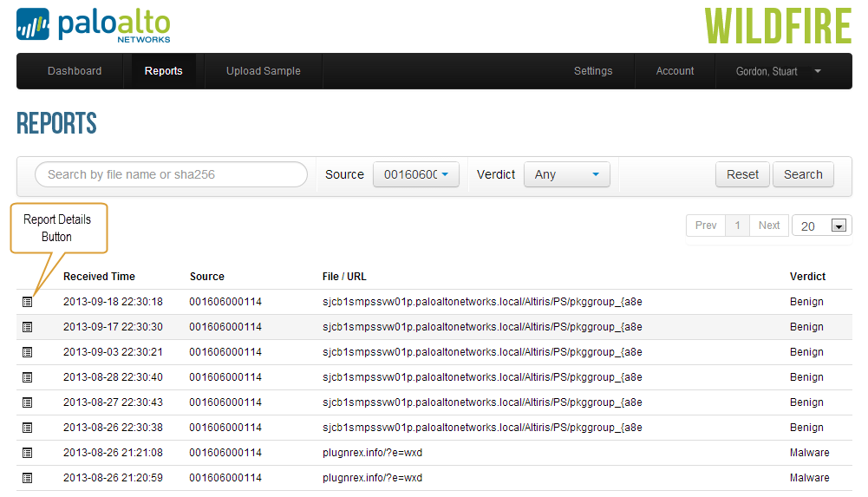Viewport: 868px width, 497px height.
Task: Select the Reports tab
Action: [163, 71]
